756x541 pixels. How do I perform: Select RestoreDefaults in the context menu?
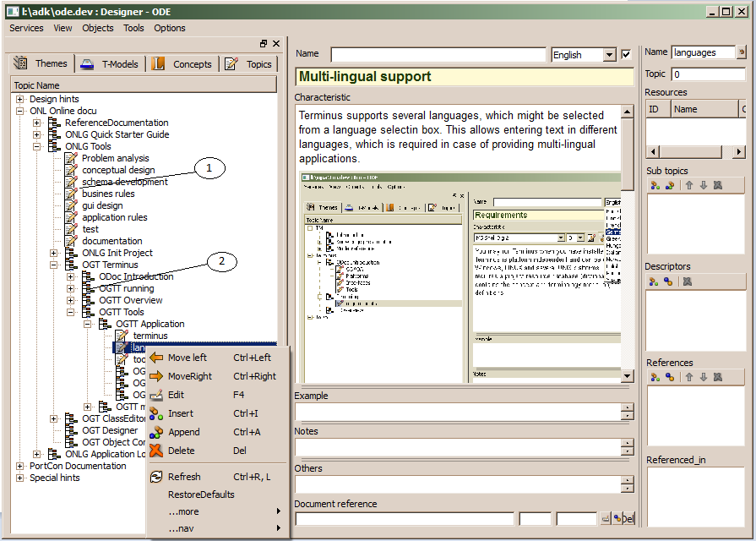pyautogui.click(x=201, y=495)
